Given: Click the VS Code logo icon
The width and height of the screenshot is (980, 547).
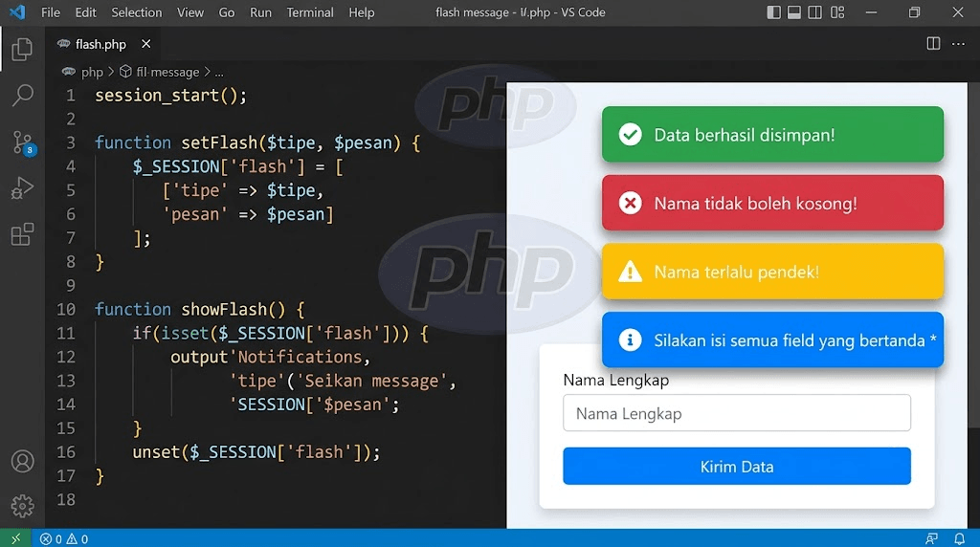Looking at the screenshot, I should pos(17,11).
